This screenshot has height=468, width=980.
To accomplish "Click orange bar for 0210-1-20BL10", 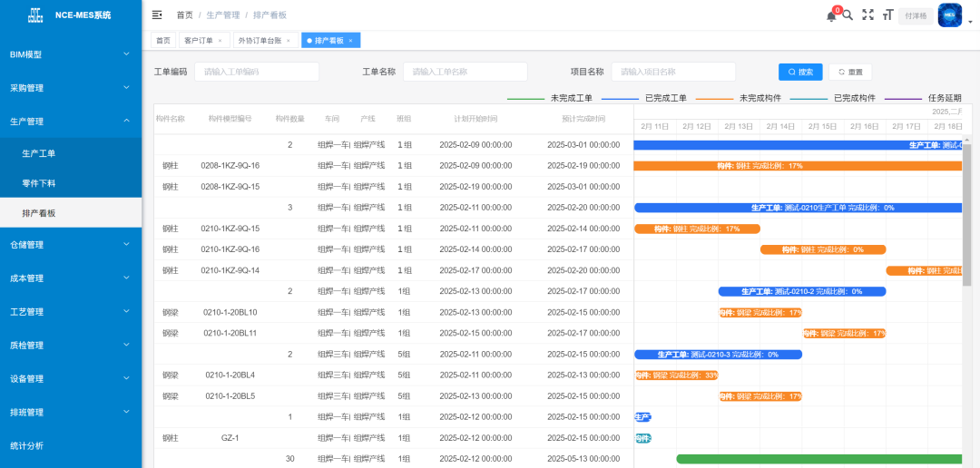I will 760,312.
